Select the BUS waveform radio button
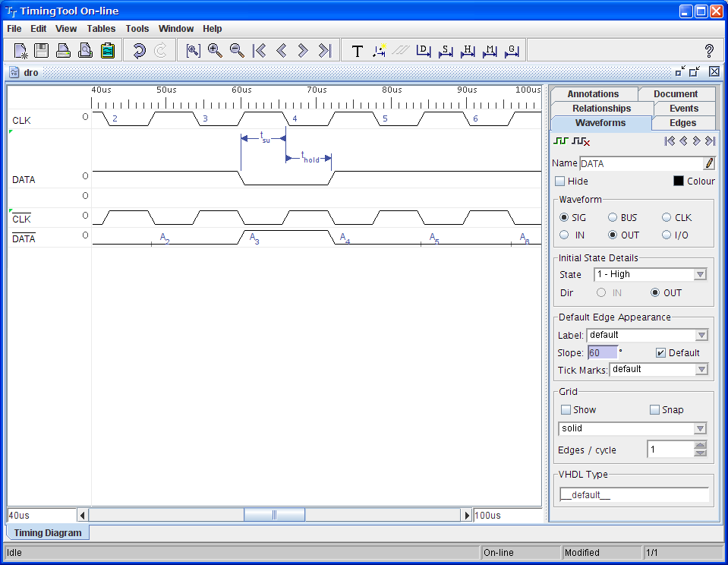 point(613,217)
